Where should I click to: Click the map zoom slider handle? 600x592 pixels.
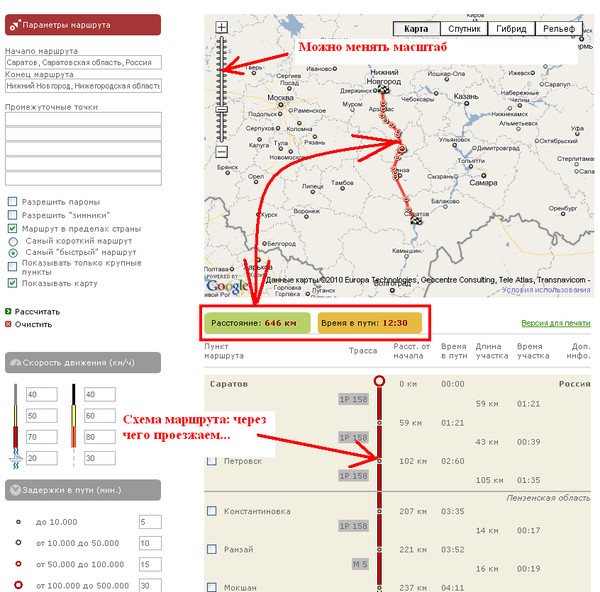click(222, 109)
